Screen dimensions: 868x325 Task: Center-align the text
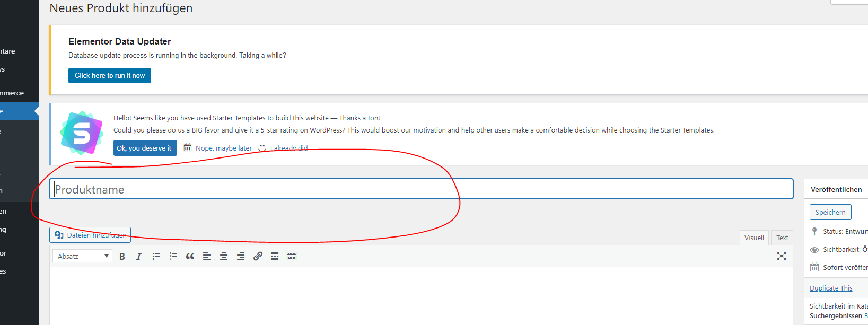224,257
